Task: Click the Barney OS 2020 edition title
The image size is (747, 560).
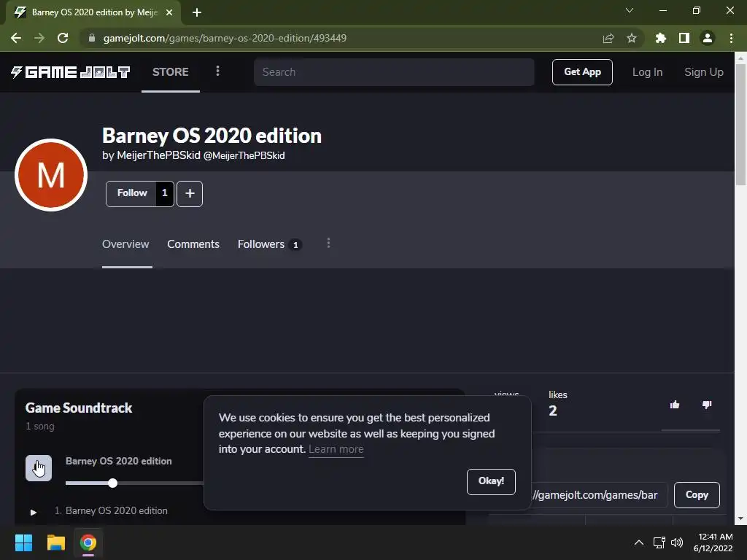Action: tap(212, 136)
